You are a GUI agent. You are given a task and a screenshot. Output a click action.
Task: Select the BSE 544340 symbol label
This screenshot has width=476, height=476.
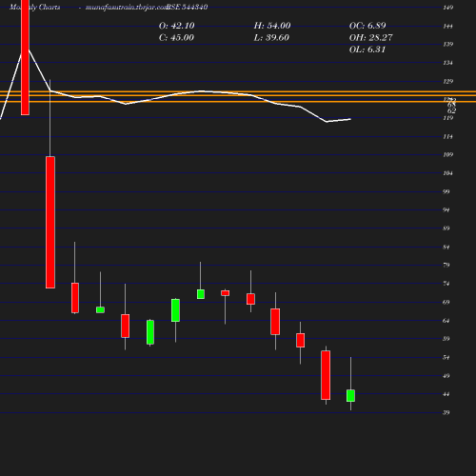187,8
